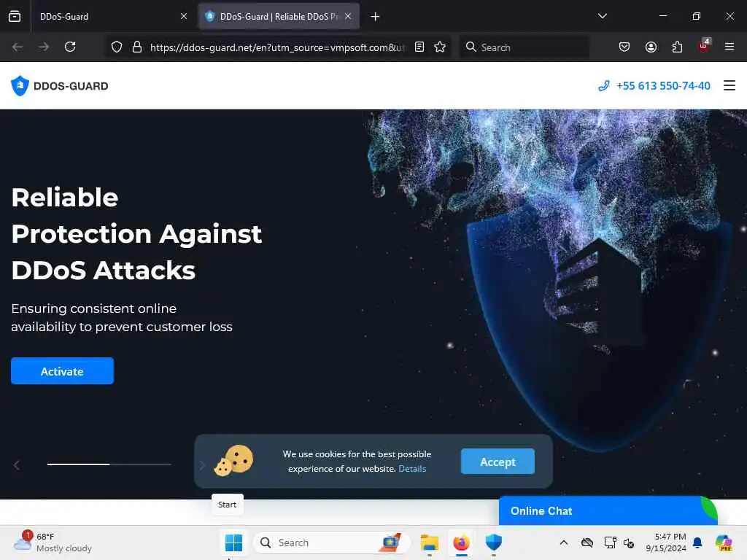747x560 pixels.
Task: Open the Online Chat widget
Action: tap(608, 510)
